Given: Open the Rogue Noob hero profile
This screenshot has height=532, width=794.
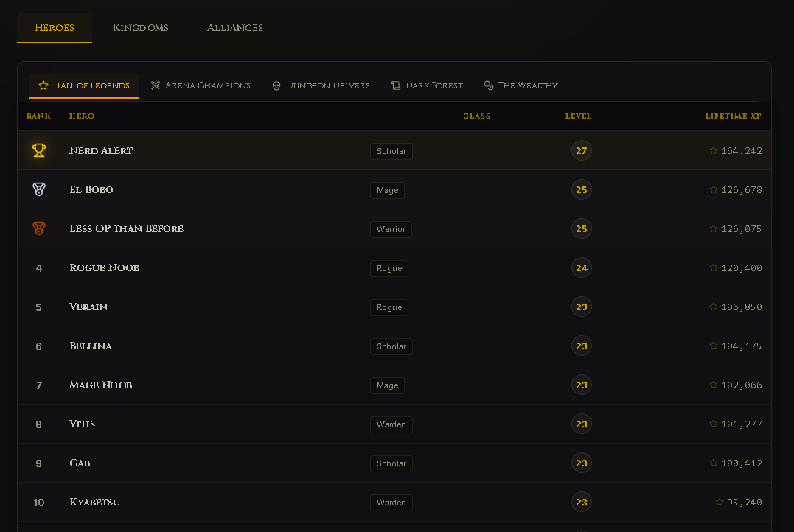Looking at the screenshot, I should point(104,267).
